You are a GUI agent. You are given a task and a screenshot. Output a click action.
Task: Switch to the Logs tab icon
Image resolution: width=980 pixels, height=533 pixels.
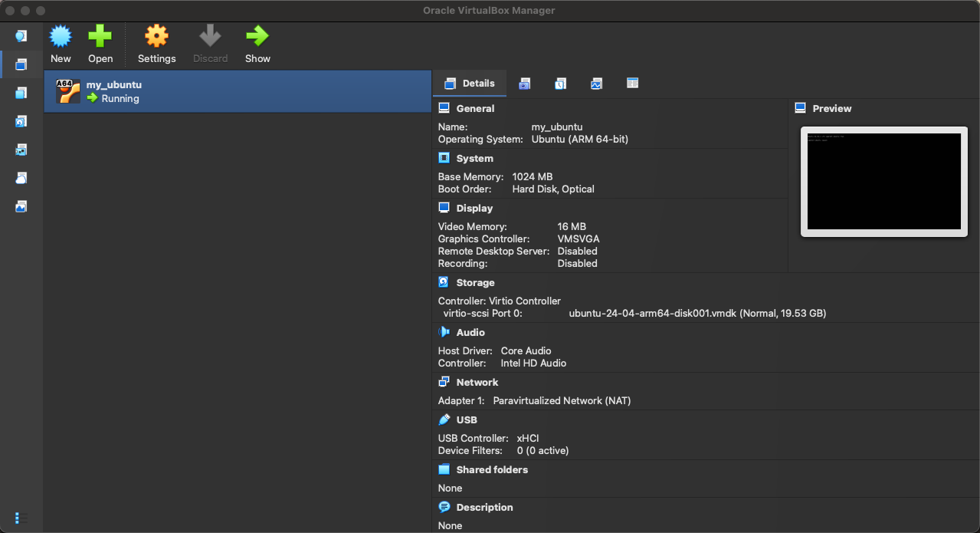[x=560, y=84]
